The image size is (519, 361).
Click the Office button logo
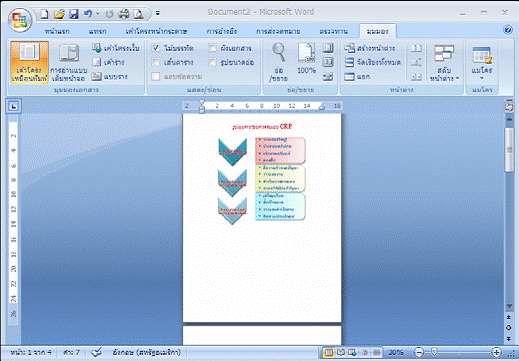pyautogui.click(x=20, y=19)
